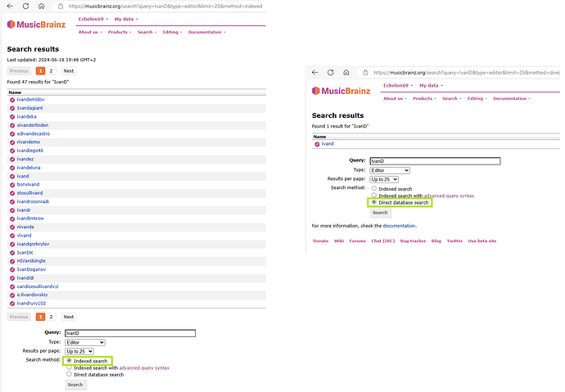Open the Type dropdown on the single-result page
This screenshot has width=565, height=392.
click(389, 169)
